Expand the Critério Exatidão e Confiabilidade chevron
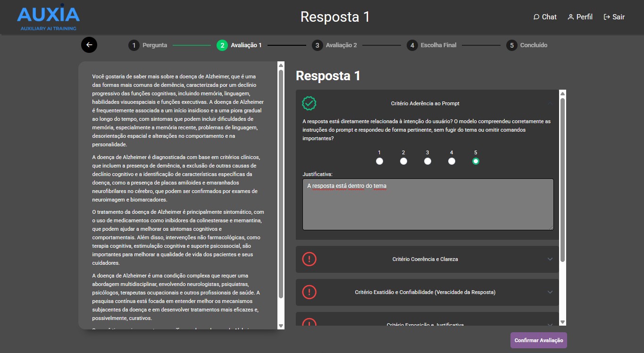This screenshot has width=644, height=353. 550,292
